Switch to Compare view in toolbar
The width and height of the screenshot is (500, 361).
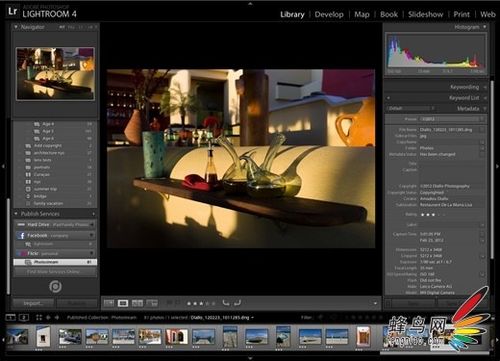point(137,303)
